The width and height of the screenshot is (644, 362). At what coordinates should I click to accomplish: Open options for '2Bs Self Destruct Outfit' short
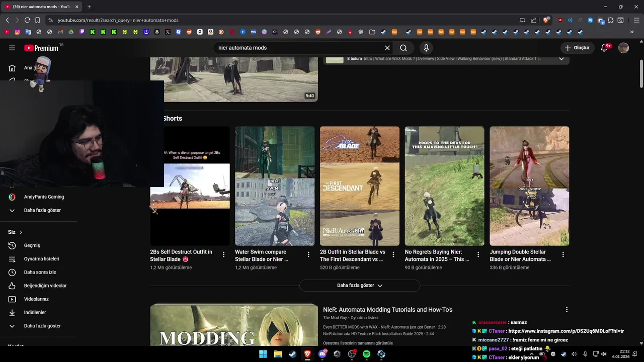point(224,254)
